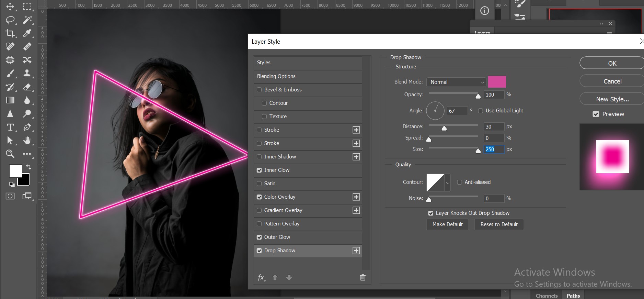Uncheck the Inner Glow checkbox
This screenshot has width=644, height=299.
[x=259, y=170]
